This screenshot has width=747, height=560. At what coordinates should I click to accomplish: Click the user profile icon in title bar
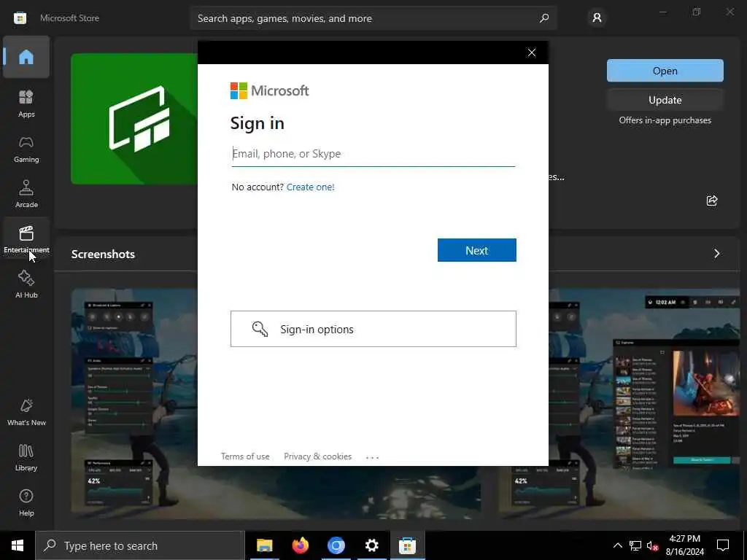(x=597, y=18)
